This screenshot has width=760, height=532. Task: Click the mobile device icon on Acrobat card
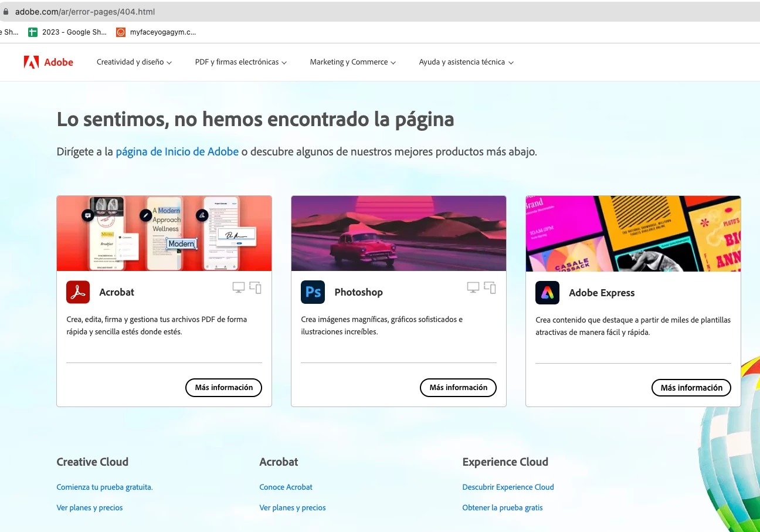pyautogui.click(x=255, y=287)
